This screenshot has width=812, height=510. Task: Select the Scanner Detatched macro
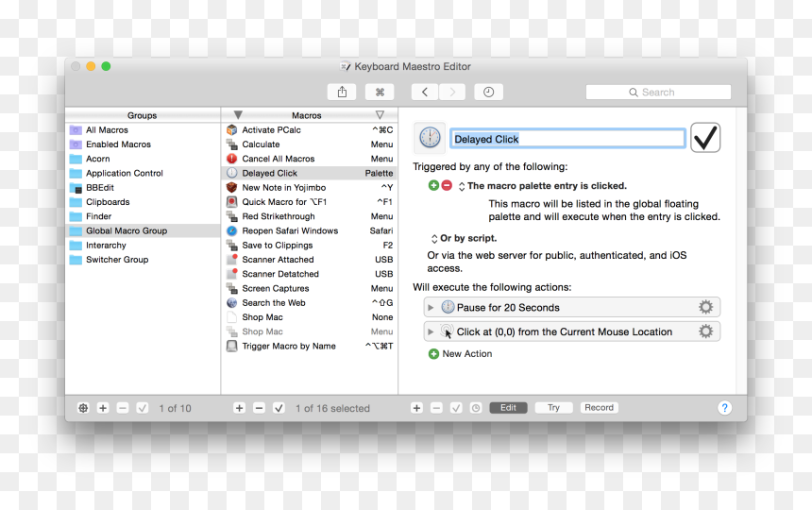[x=310, y=274]
